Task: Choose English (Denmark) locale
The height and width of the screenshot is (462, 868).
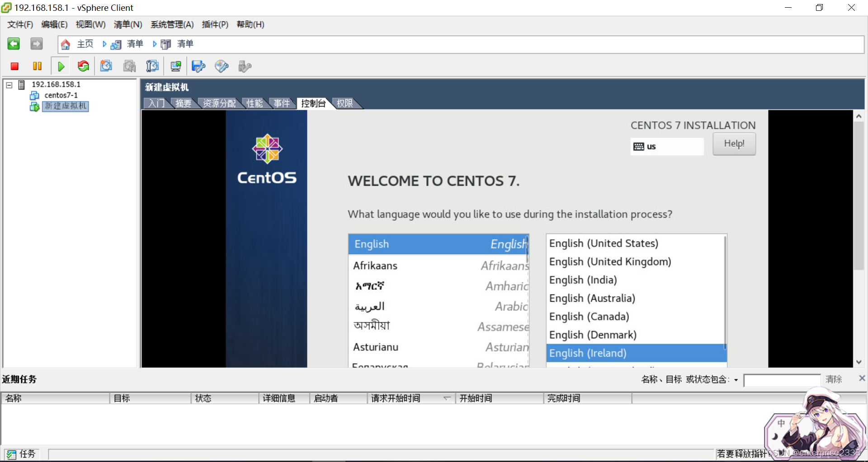Action: [635, 335]
